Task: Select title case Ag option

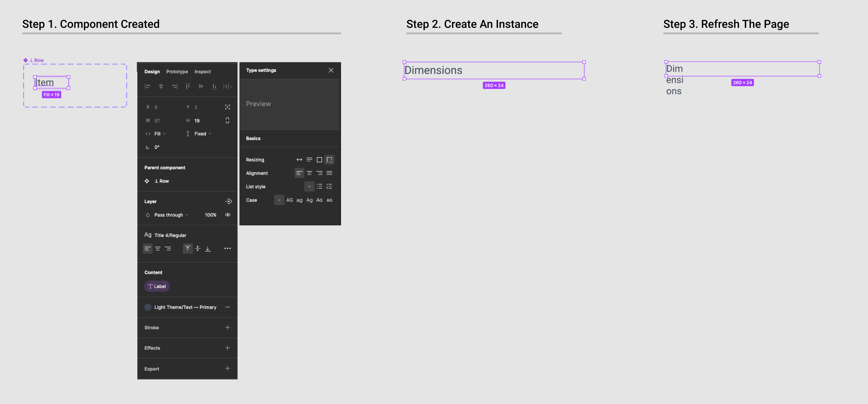Action: point(309,200)
